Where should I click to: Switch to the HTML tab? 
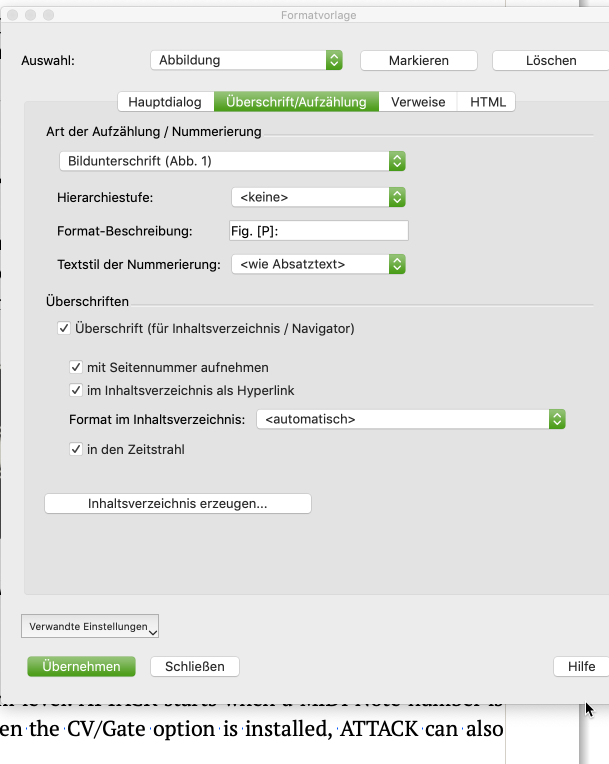487,102
